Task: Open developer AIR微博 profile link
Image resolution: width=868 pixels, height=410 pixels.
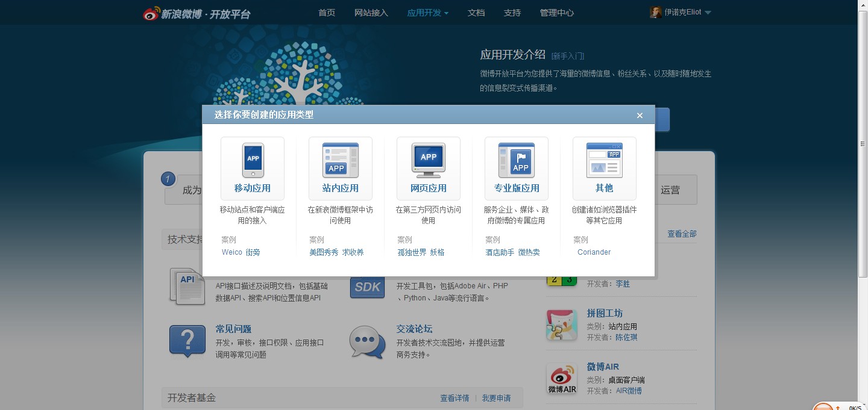Action: click(x=629, y=391)
